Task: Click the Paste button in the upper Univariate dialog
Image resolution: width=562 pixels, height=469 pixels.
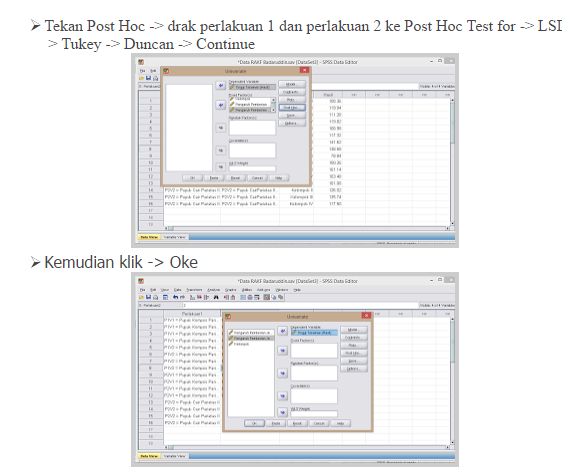Action: pos(214,178)
